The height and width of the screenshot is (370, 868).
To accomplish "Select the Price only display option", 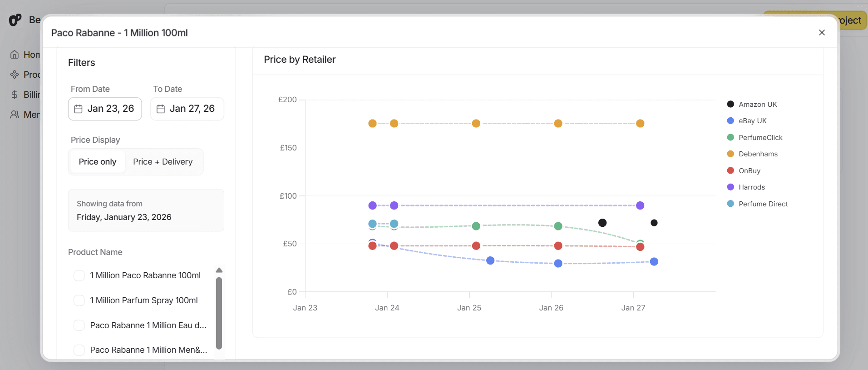I will [x=98, y=162].
